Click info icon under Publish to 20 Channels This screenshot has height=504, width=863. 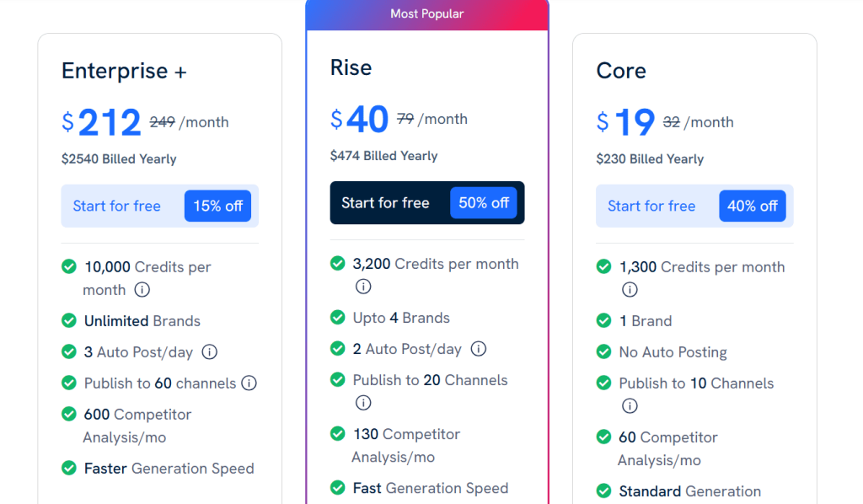pos(363,403)
